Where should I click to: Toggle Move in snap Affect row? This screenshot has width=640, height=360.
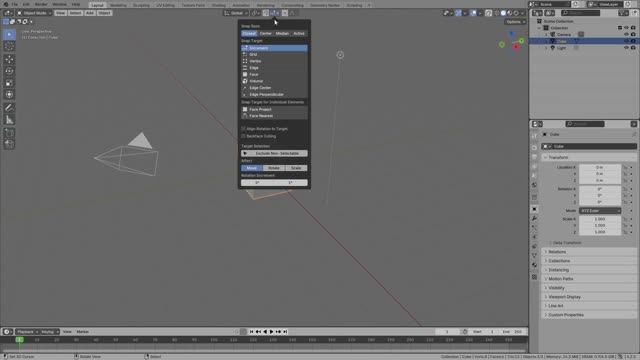tap(252, 168)
